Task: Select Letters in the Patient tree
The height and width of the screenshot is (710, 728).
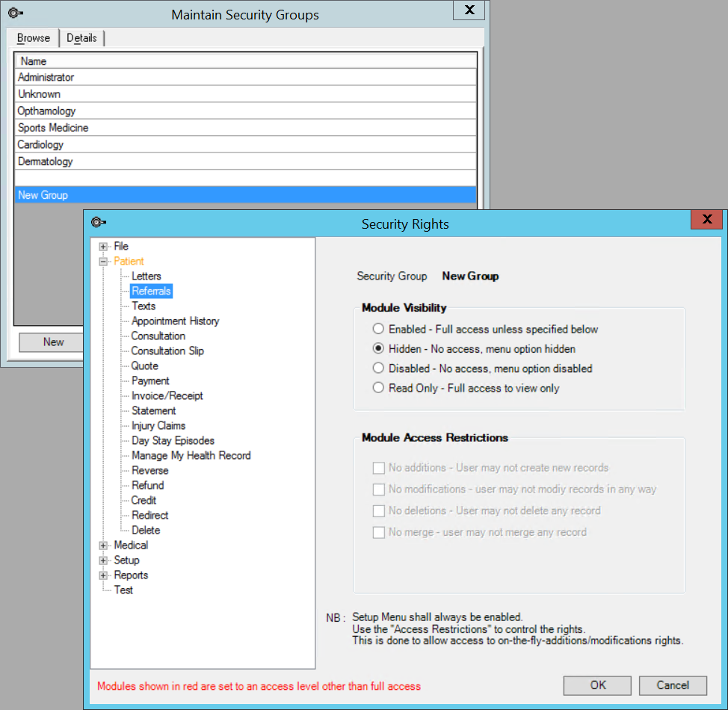Action: point(146,277)
